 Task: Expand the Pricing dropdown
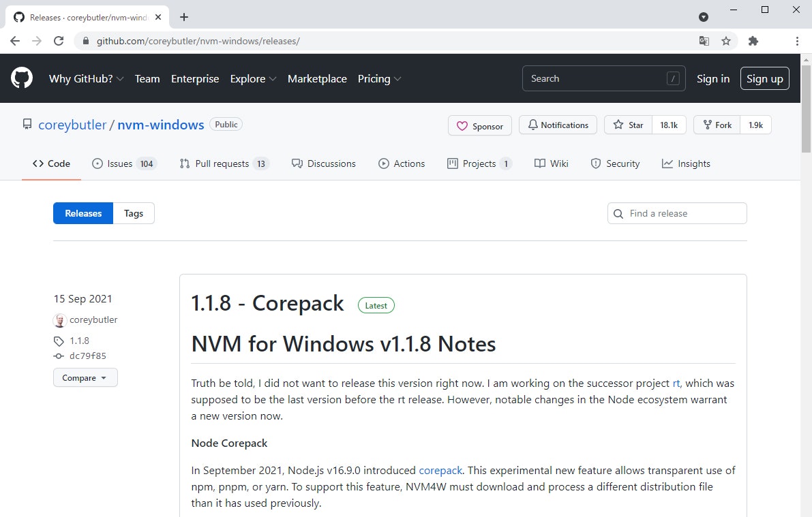coord(379,78)
